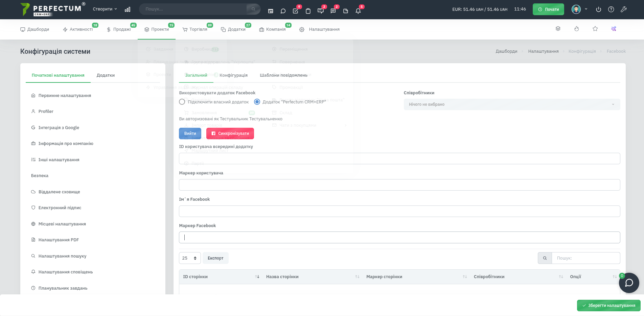Click the table search magnifier button

pyautogui.click(x=545, y=258)
